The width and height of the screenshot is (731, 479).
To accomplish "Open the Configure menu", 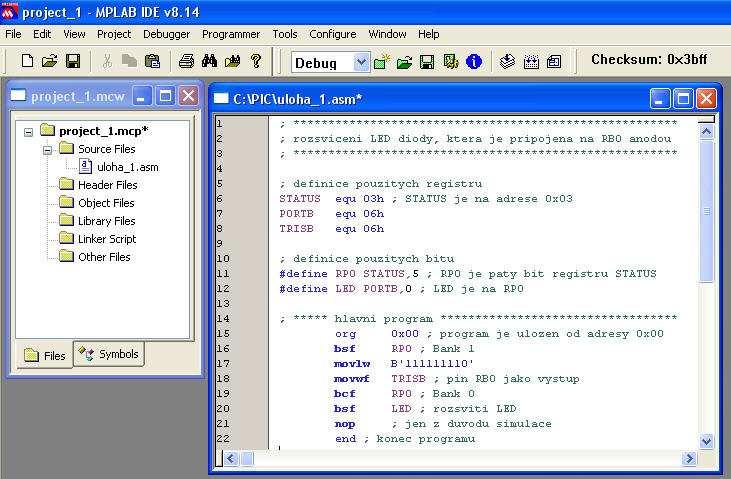I will (x=332, y=34).
